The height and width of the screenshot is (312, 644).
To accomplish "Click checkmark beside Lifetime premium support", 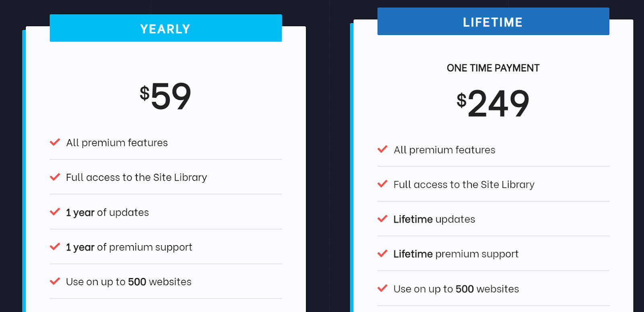I will 382,254.
